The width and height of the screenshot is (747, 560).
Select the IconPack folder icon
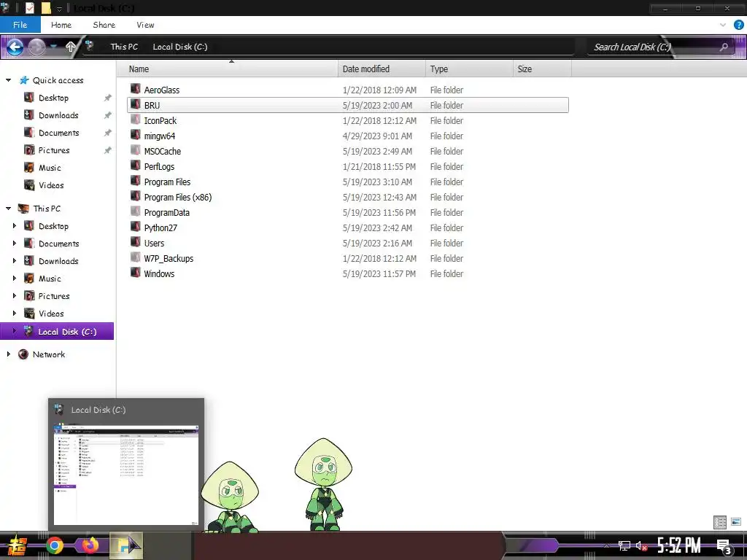pyautogui.click(x=135, y=120)
